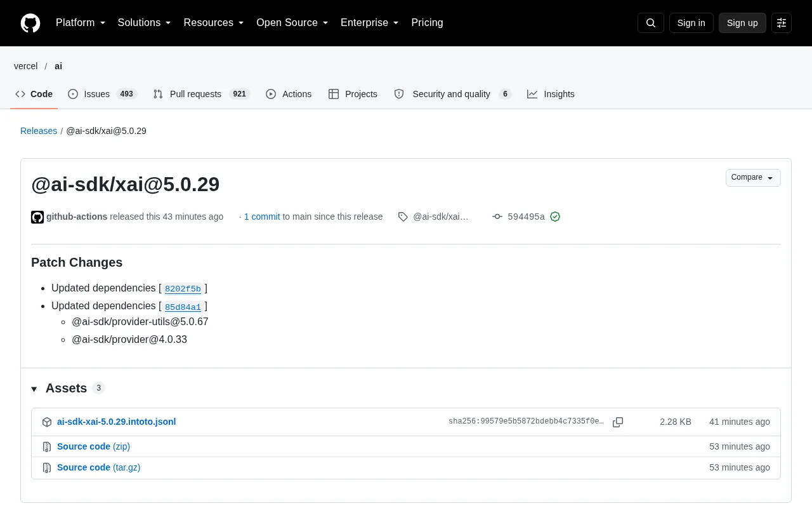
Task: Switch to the Issues tab
Action: (x=102, y=94)
